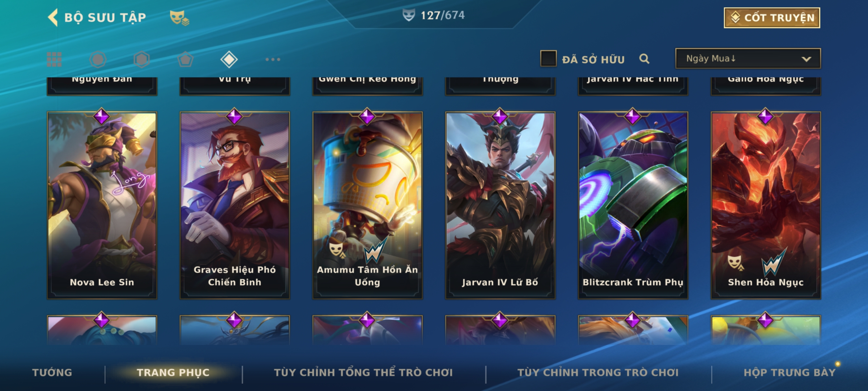This screenshot has height=391, width=868.
Task: Open Tùy Chỉnh Tổng Thể Trò Chơi tab
Action: click(x=363, y=373)
